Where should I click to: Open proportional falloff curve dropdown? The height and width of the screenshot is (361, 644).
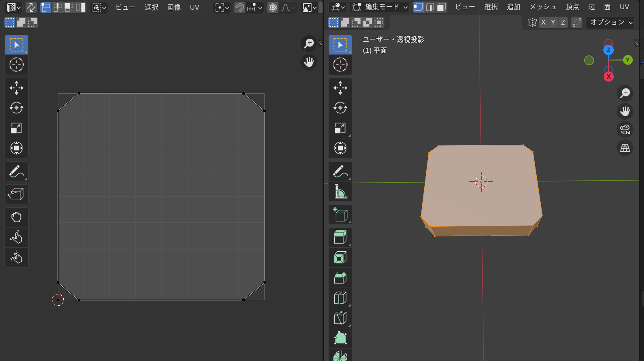click(x=288, y=7)
